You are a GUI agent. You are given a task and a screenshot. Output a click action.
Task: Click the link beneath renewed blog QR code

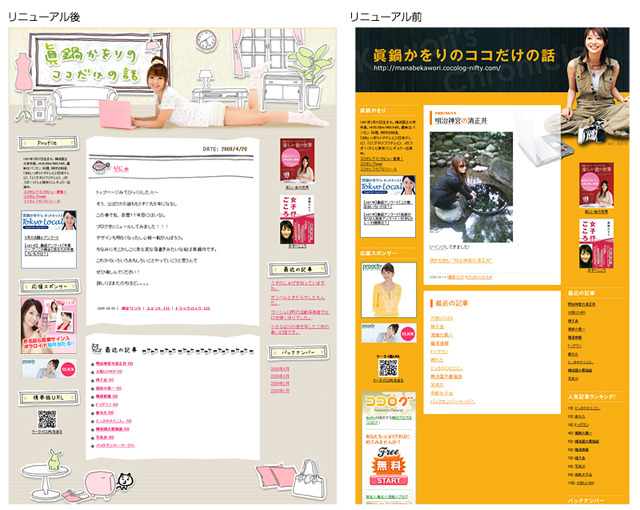[47, 431]
